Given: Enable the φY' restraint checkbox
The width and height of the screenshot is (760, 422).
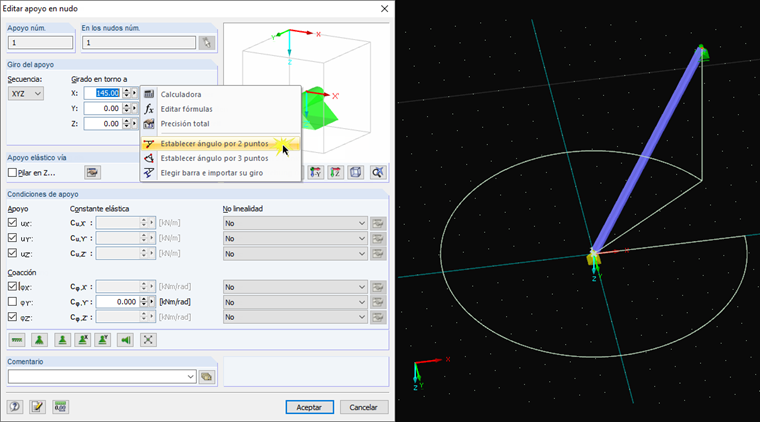Looking at the screenshot, I should click(x=13, y=302).
